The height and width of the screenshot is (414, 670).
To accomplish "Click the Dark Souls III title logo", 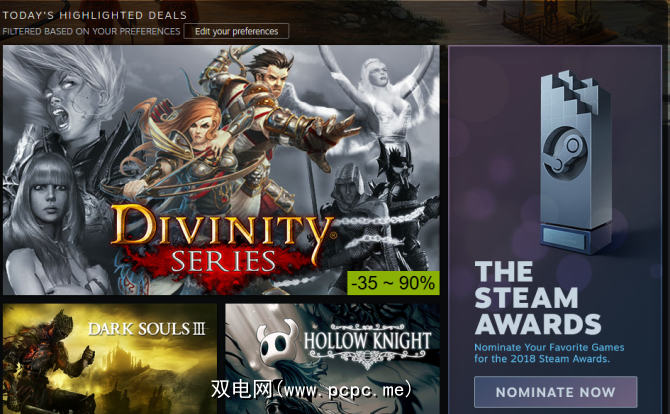I will coord(147,329).
